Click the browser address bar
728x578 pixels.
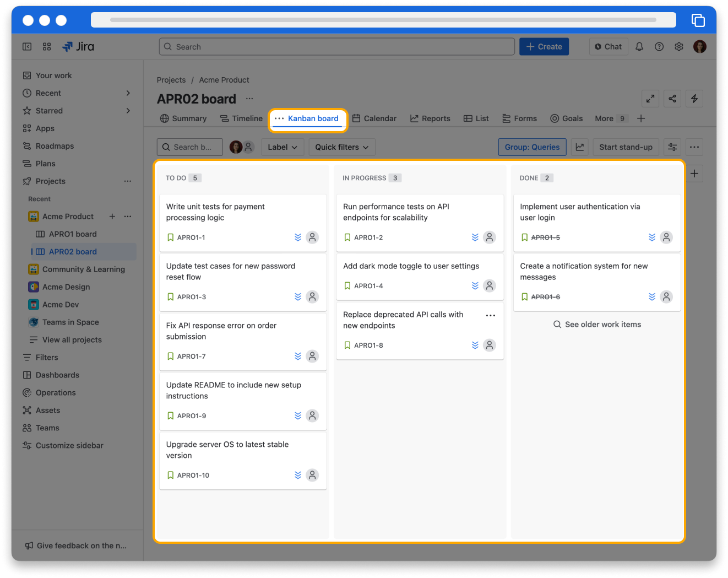click(x=383, y=20)
